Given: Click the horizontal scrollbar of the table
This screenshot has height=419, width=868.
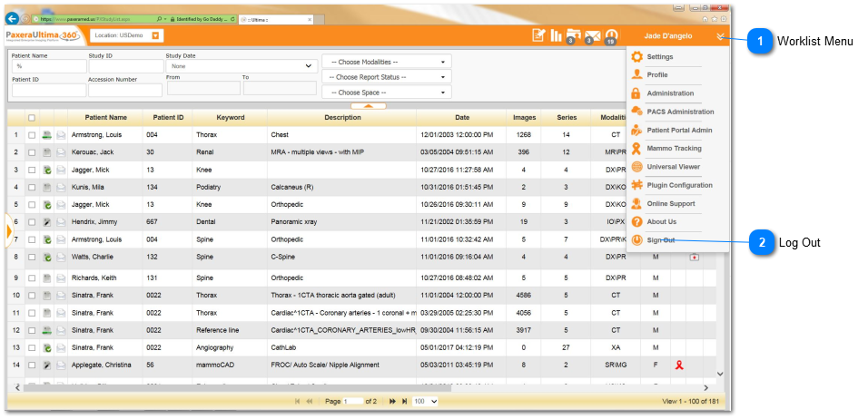Looking at the screenshot, I should tap(238, 388).
